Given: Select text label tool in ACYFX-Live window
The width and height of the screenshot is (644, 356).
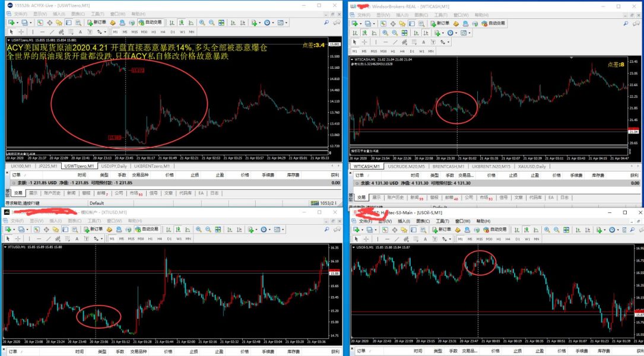Looking at the screenshot, I should point(90,31).
